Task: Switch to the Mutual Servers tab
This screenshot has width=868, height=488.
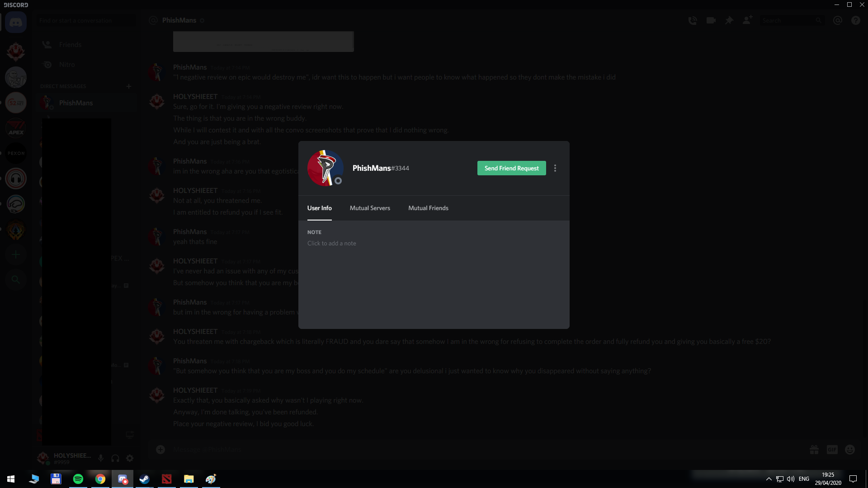Action: (370, 208)
